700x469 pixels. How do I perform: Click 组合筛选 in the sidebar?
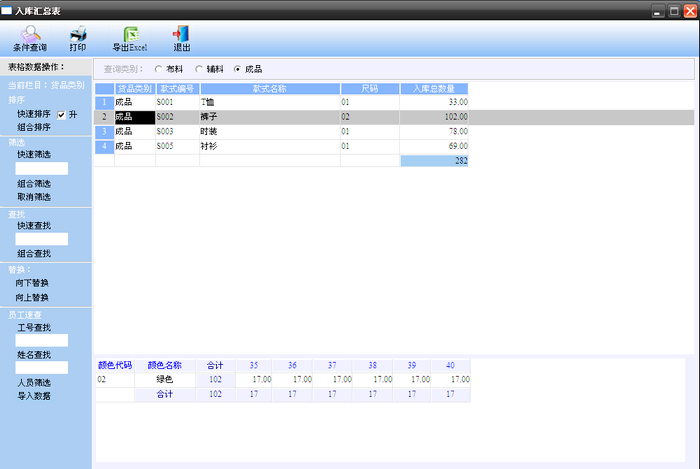(x=34, y=184)
